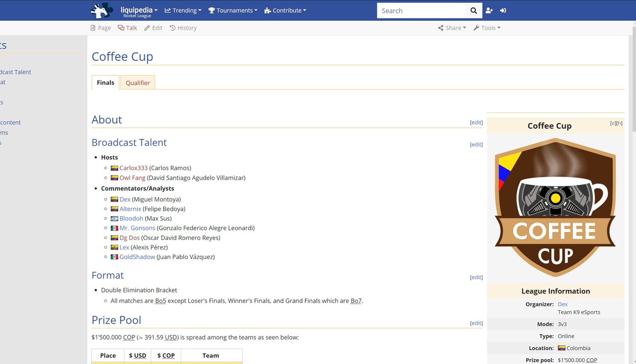The width and height of the screenshot is (636, 364).
Task: Open the Edit page tab
Action: pos(153,28)
